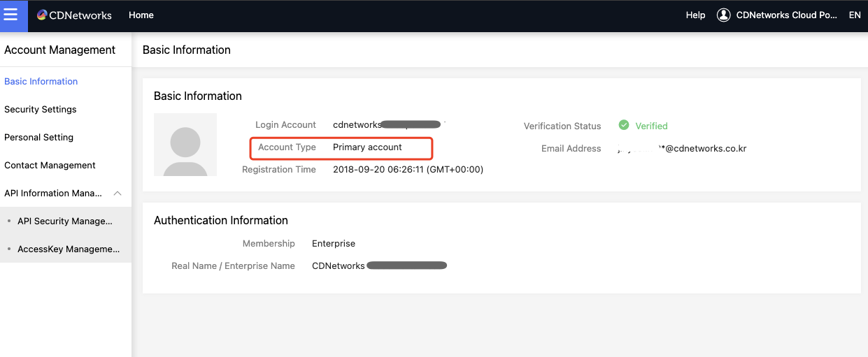
Task: Click the Account Type label
Action: point(287,147)
